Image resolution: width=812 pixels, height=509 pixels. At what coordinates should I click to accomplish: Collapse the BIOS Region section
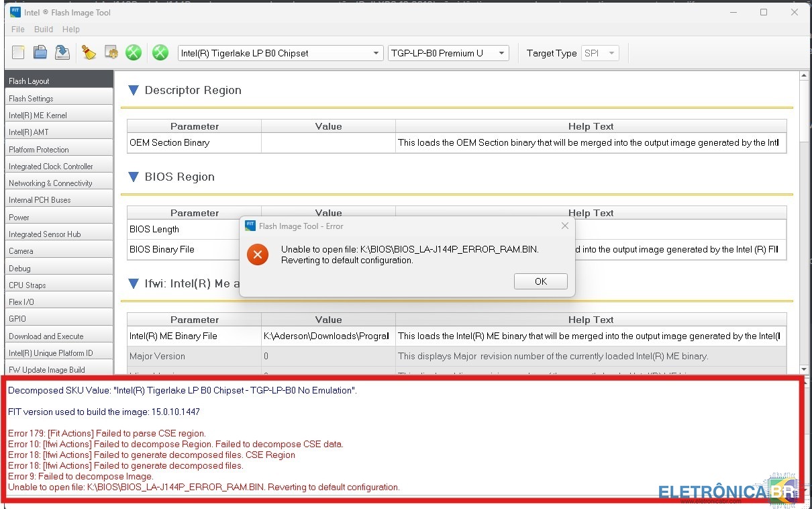click(134, 177)
